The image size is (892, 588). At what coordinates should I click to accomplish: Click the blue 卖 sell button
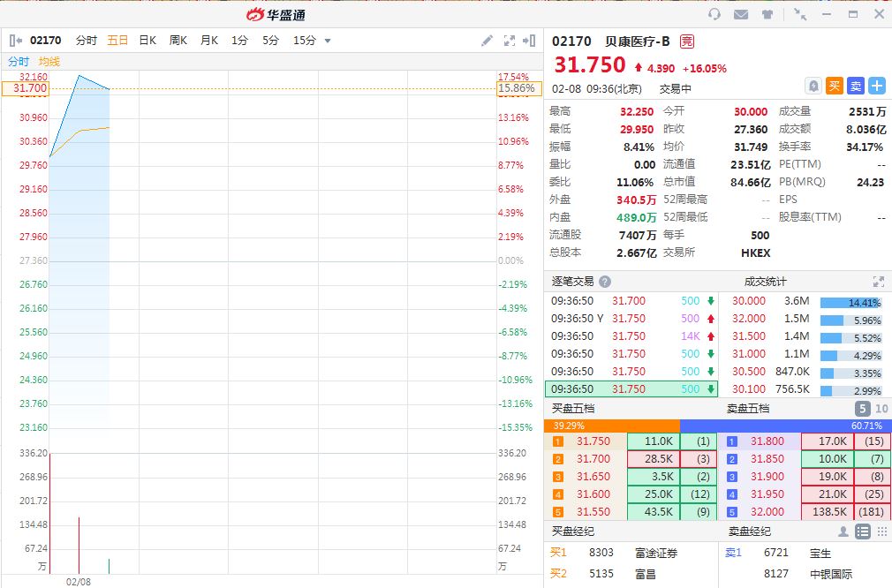856,86
